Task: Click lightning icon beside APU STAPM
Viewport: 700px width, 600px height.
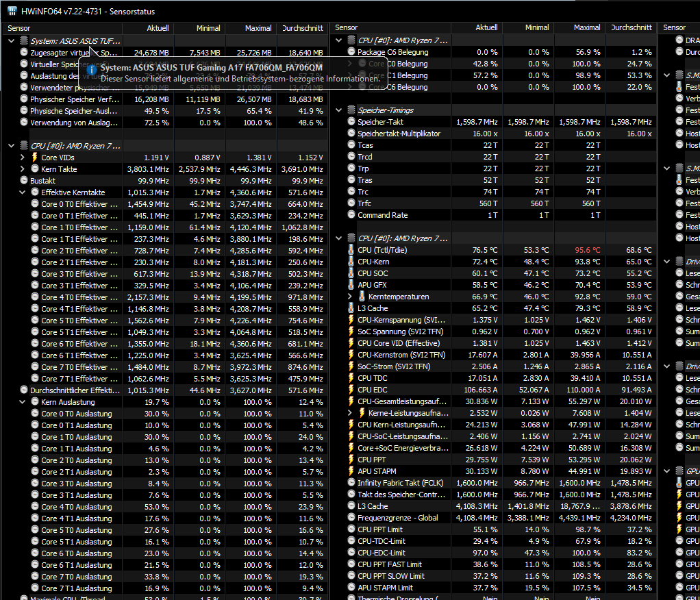Action: point(351,471)
